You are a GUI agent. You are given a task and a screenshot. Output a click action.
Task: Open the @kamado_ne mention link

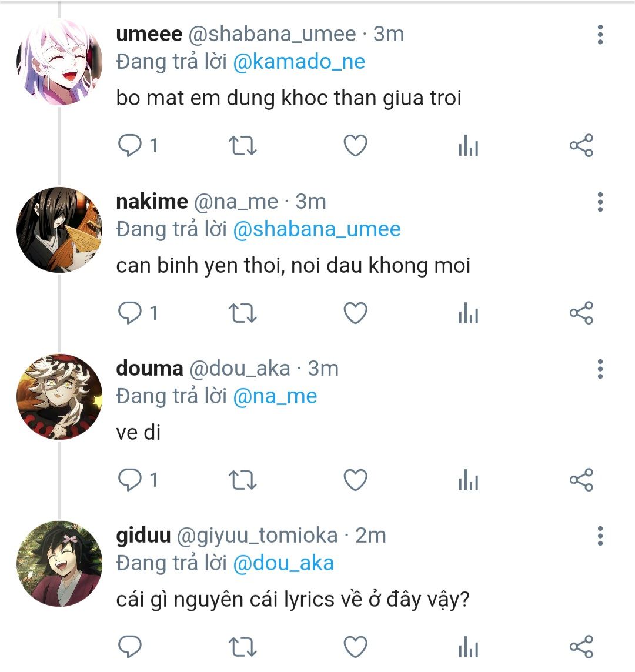click(x=299, y=62)
